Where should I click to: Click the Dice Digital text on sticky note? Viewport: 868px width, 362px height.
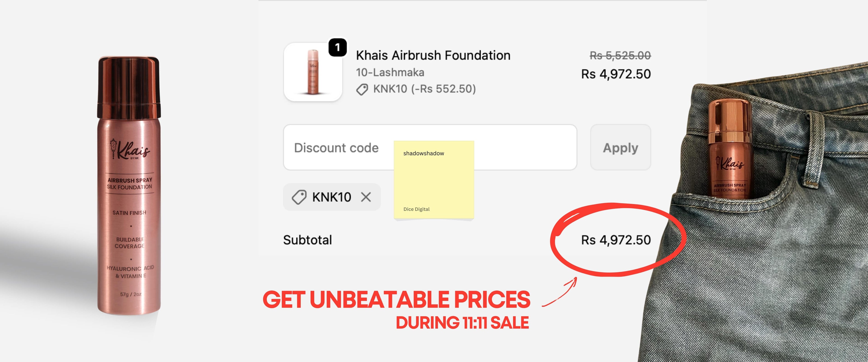tap(416, 209)
